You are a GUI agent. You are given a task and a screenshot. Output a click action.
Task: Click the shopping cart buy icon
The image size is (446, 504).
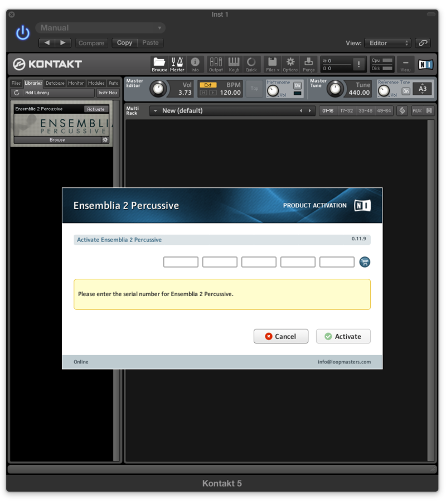point(365,262)
